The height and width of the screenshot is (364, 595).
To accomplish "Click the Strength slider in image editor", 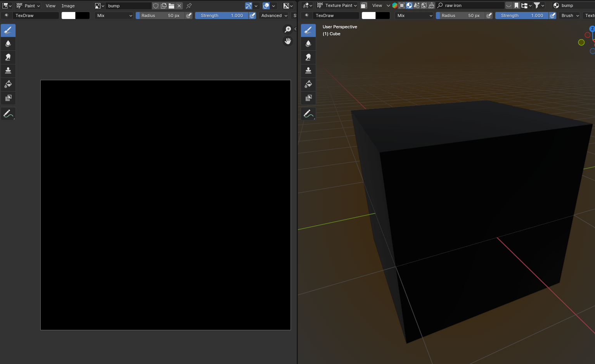I will point(222,16).
